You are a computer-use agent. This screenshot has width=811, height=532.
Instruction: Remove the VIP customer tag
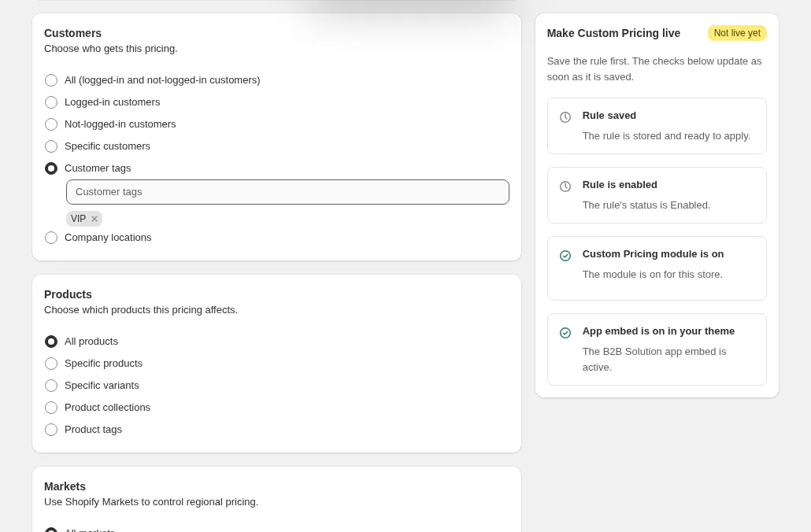click(x=94, y=219)
